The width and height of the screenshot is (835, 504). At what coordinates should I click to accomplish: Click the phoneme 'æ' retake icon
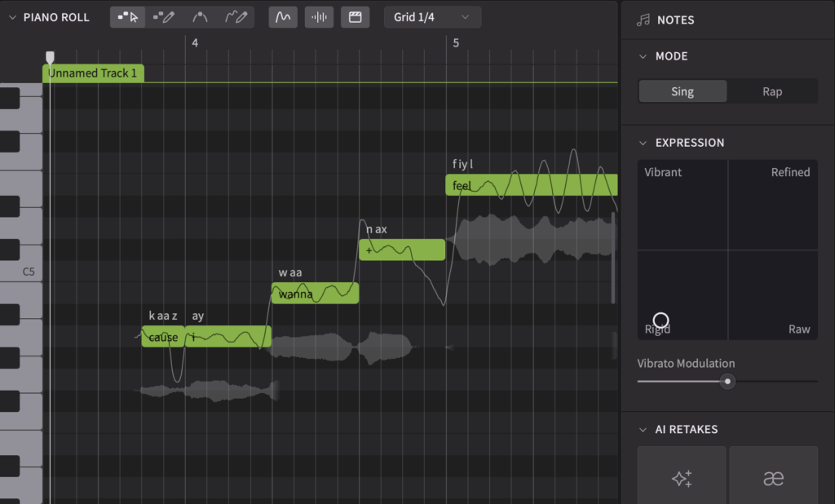pos(773,478)
